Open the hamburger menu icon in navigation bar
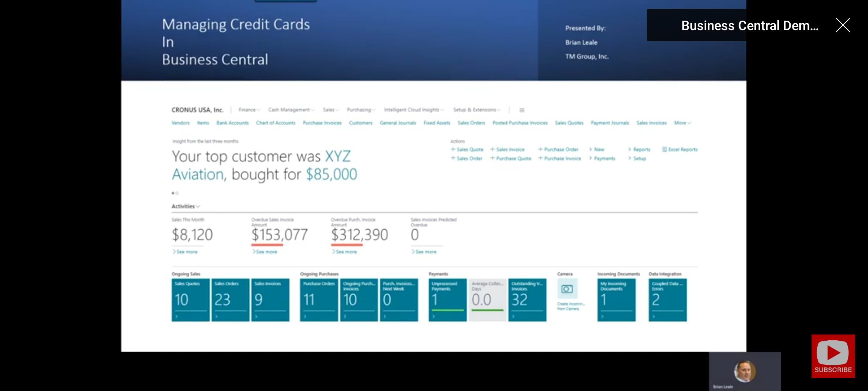 click(522, 110)
